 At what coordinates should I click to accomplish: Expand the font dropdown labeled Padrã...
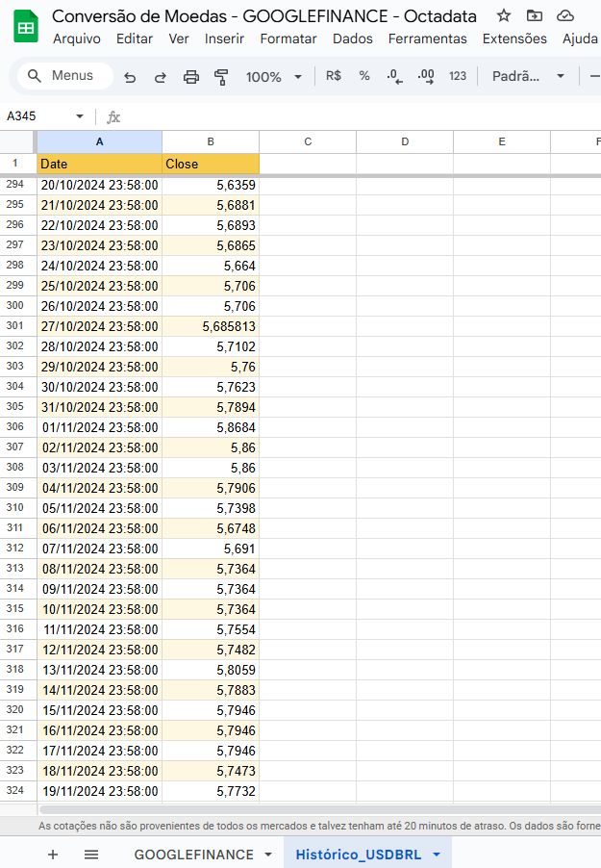point(528,76)
